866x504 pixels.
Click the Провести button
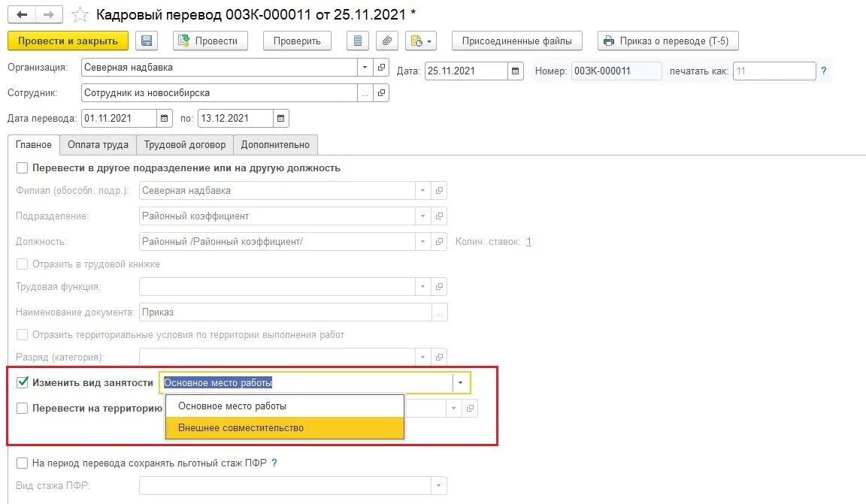pyautogui.click(x=210, y=41)
